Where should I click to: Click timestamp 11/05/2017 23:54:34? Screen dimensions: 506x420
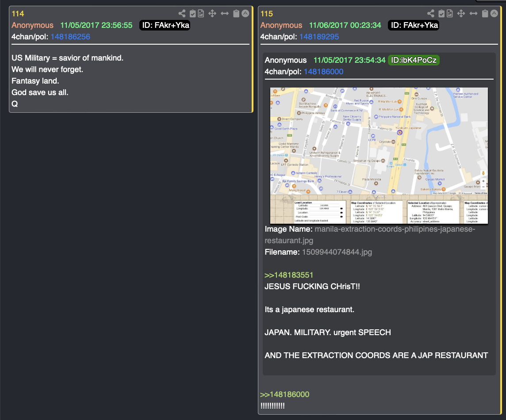349,60
